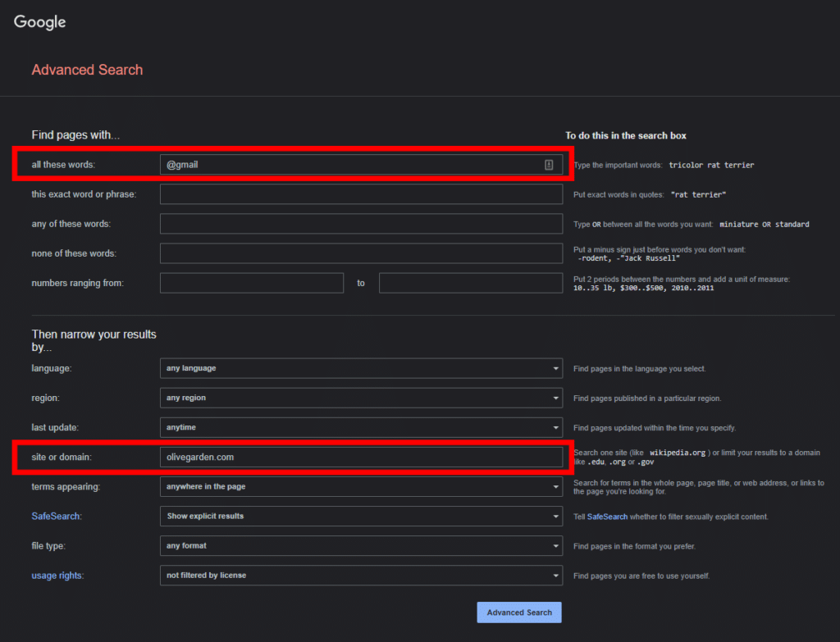Click SafeSearch link in the help text

[x=607, y=517]
